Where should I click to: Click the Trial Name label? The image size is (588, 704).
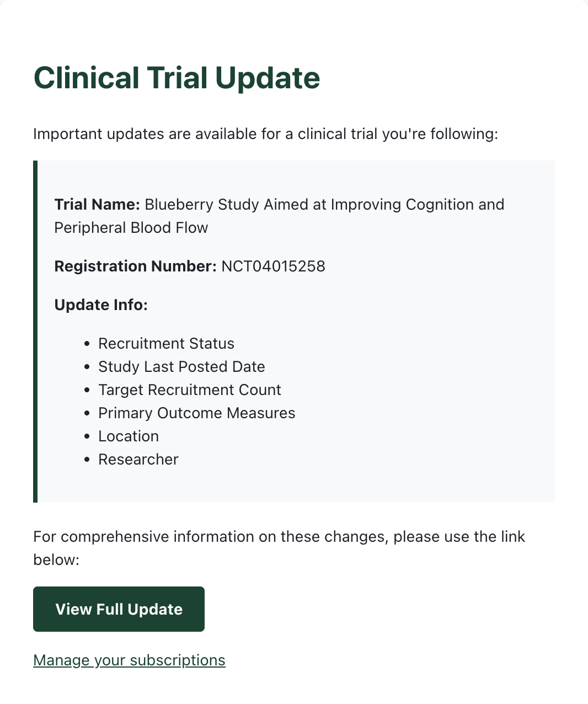(x=97, y=205)
